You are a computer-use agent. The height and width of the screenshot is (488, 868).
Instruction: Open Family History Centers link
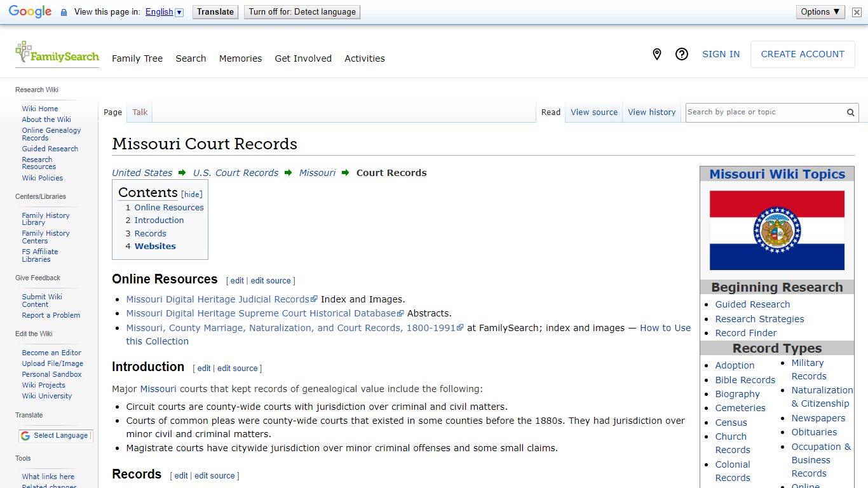pyautogui.click(x=46, y=237)
